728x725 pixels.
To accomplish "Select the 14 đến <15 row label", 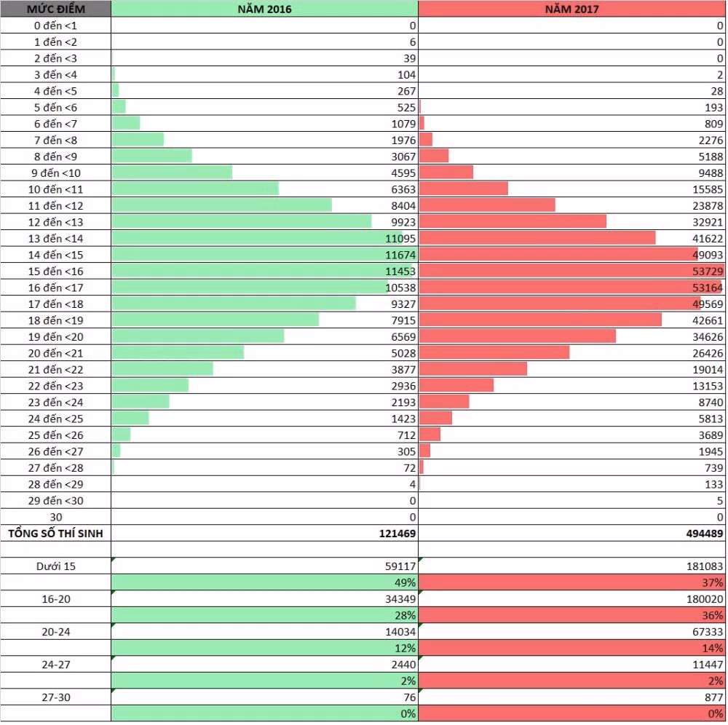I will tap(56, 255).
